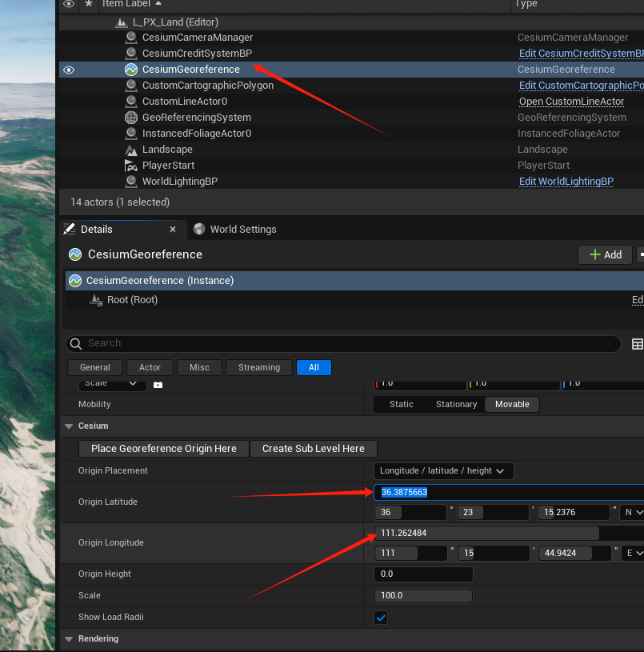This screenshot has height=652, width=644.
Task: Select the CesiumCameraManager actor icon
Action: 131,38
